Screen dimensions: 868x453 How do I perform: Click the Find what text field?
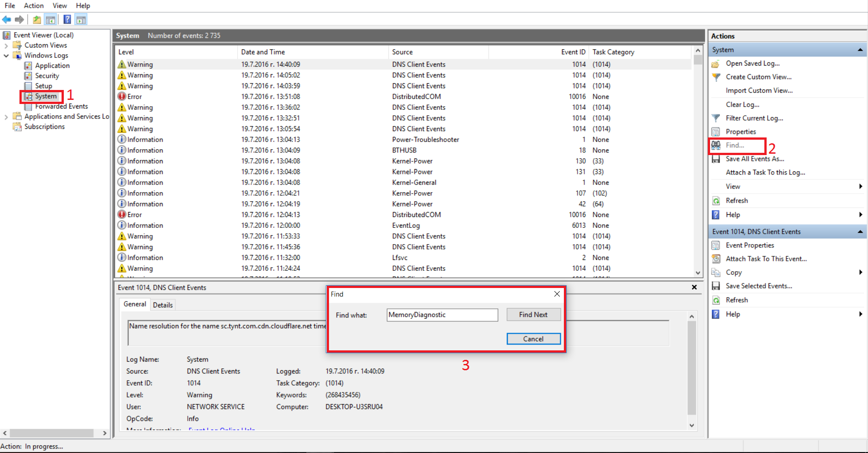(x=442, y=315)
